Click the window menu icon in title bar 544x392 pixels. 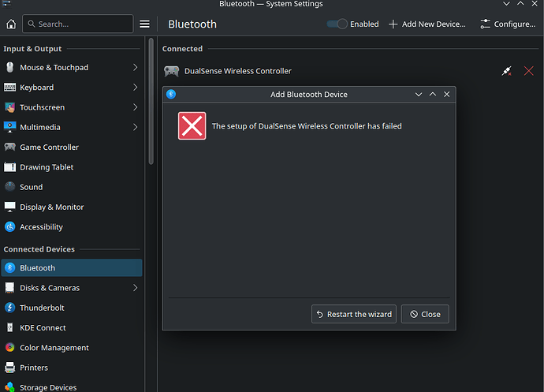(6, 3)
